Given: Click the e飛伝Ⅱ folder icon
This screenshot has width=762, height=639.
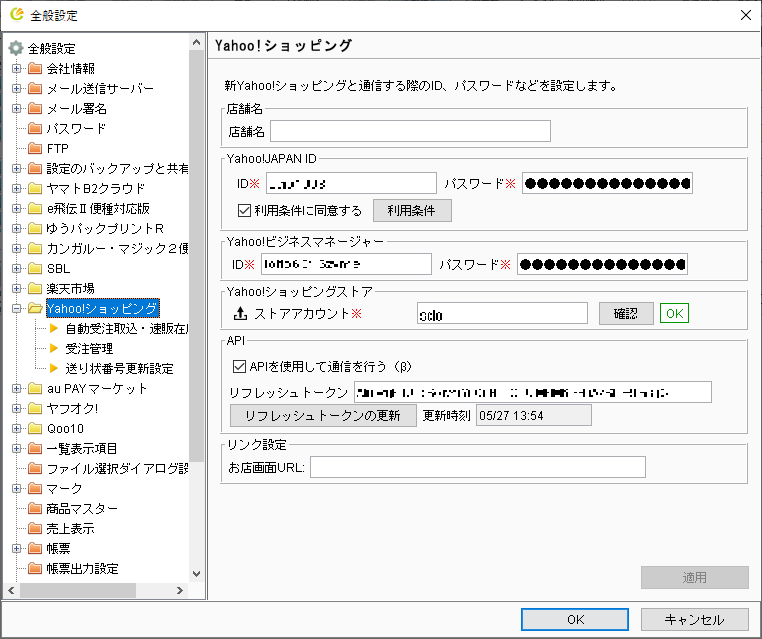Looking at the screenshot, I should [35, 208].
